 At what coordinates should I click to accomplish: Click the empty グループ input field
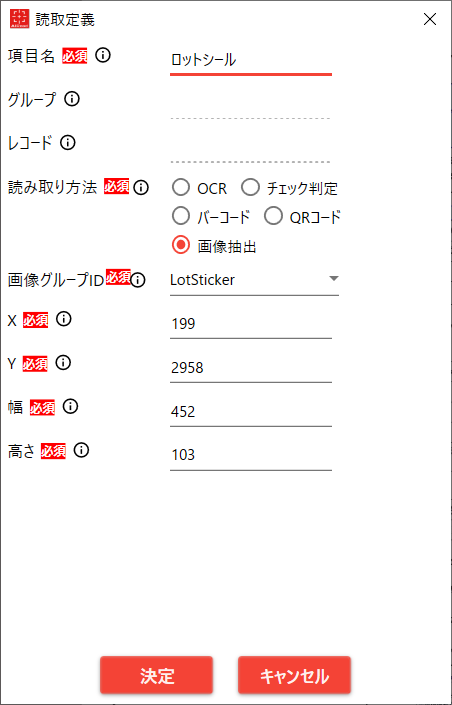(251, 106)
